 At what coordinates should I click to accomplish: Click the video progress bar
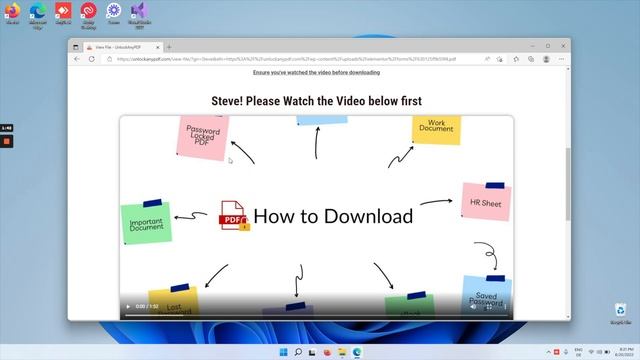coord(316,315)
